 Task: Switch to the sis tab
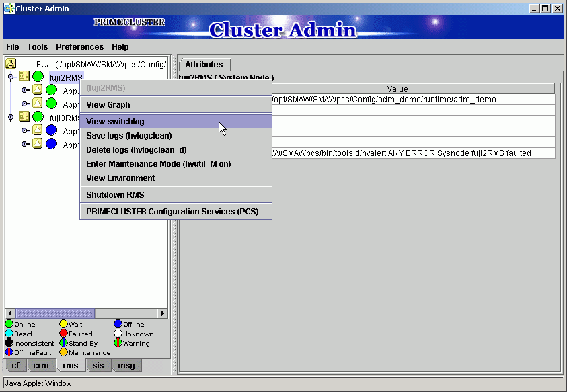click(98, 366)
